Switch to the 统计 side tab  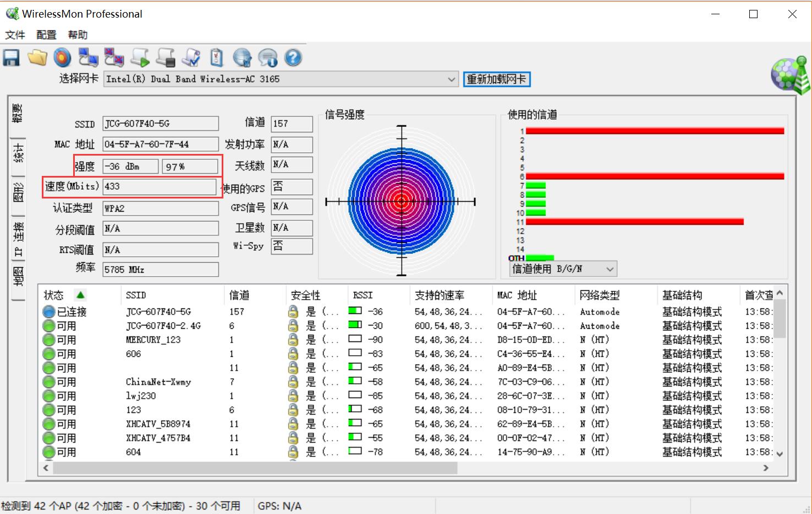pyautogui.click(x=18, y=154)
